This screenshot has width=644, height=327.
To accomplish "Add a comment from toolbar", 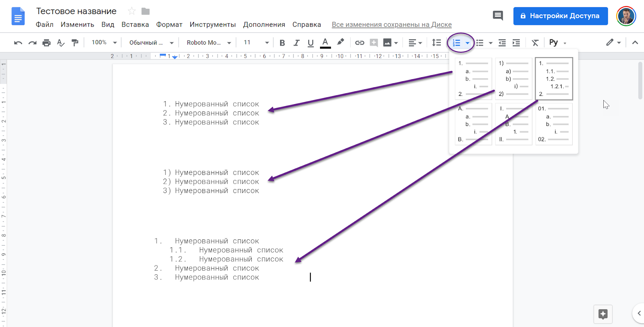I will coord(374,43).
